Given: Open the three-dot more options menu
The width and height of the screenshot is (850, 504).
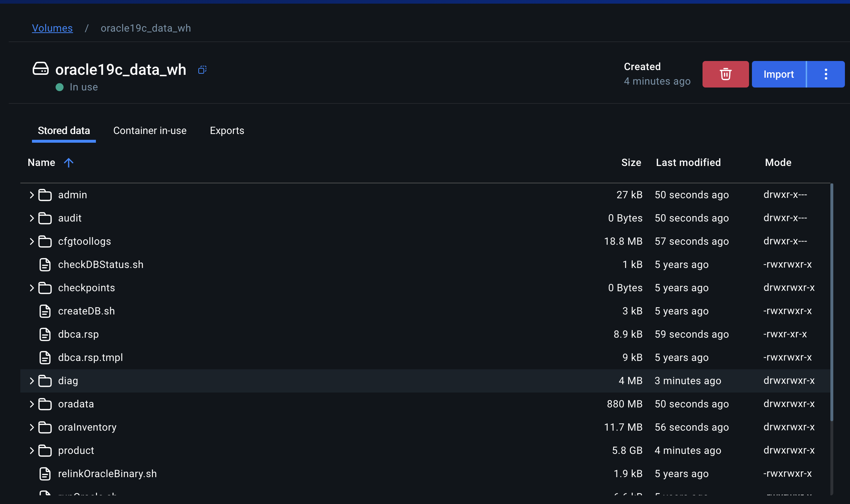Looking at the screenshot, I should tap(826, 74).
